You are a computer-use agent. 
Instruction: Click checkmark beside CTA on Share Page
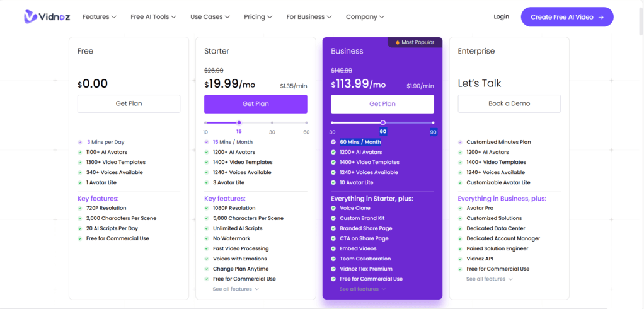333,239
